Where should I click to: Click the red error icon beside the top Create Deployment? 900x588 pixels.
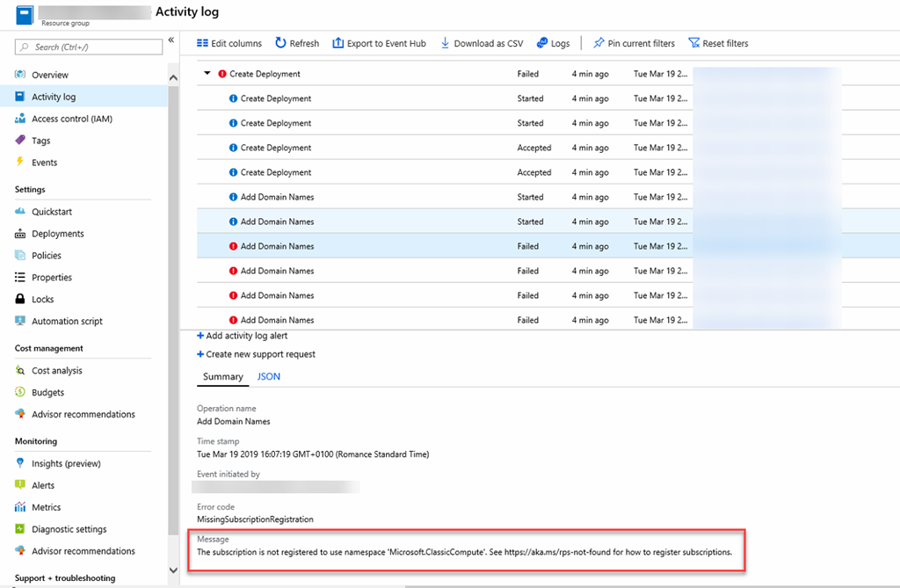222,74
